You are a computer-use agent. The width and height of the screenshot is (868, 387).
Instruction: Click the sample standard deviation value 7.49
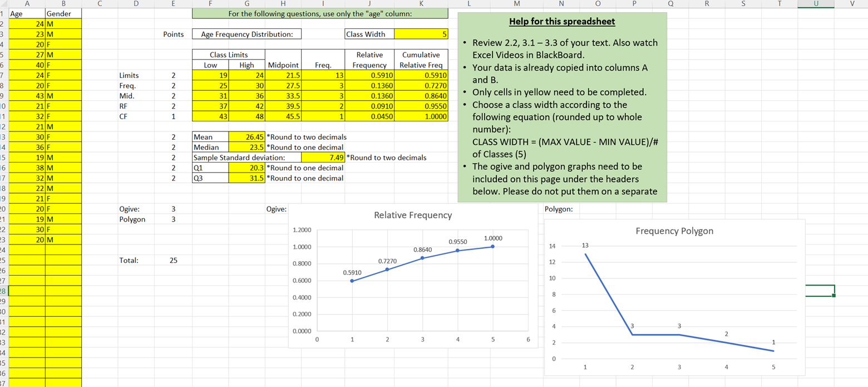323,157
